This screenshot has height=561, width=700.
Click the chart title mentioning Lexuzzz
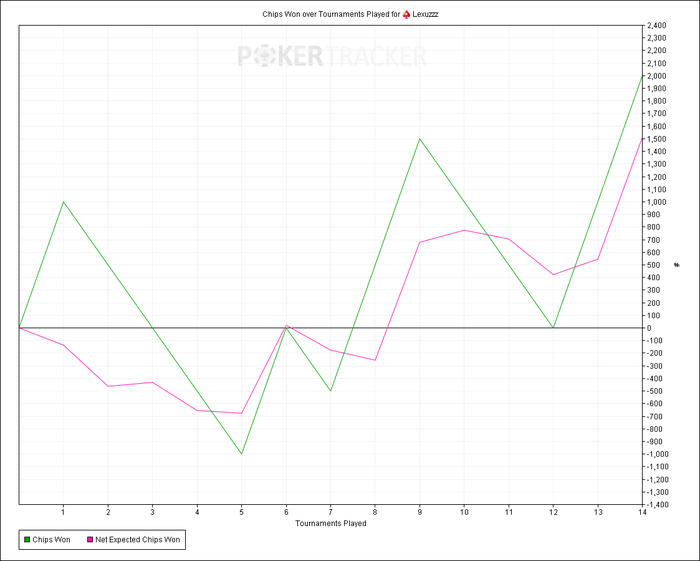pos(350,14)
